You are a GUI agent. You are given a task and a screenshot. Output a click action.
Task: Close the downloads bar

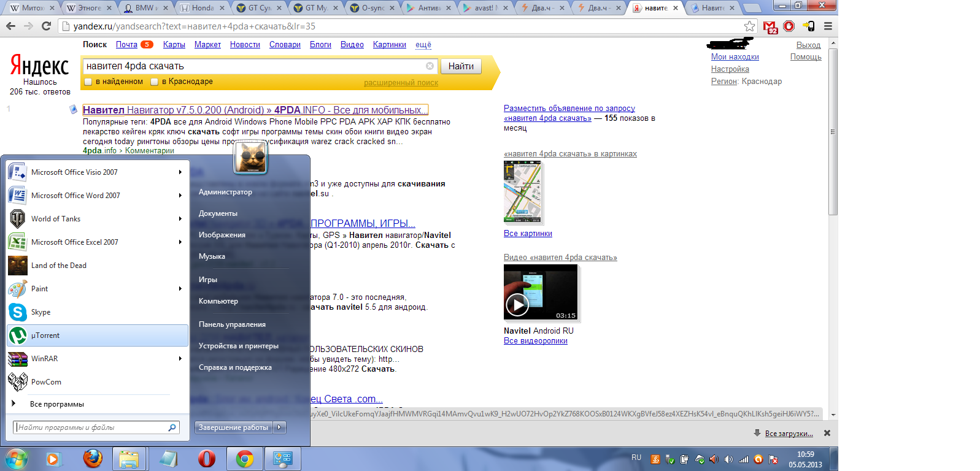point(827,433)
